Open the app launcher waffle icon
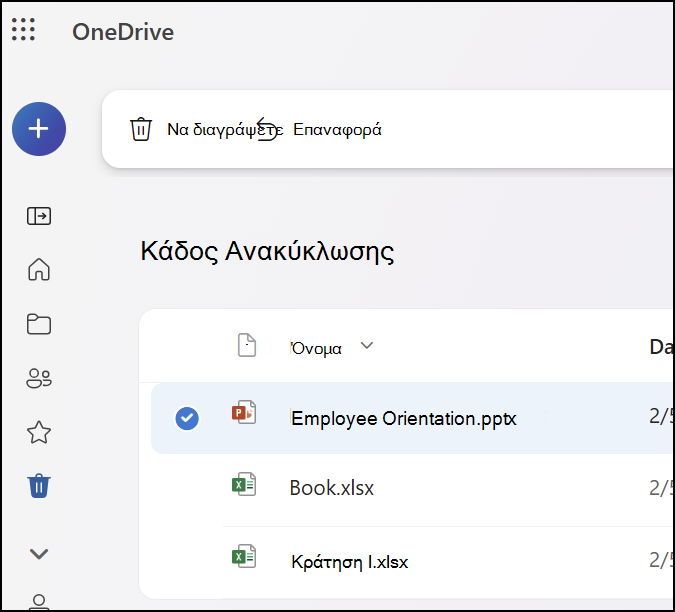The width and height of the screenshot is (675, 612). 23,30
